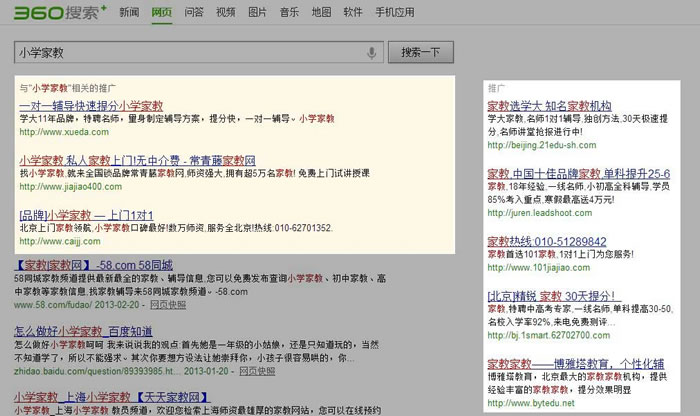Open the 地图 tab
Viewport: 700px width, 416px height.
click(x=321, y=13)
